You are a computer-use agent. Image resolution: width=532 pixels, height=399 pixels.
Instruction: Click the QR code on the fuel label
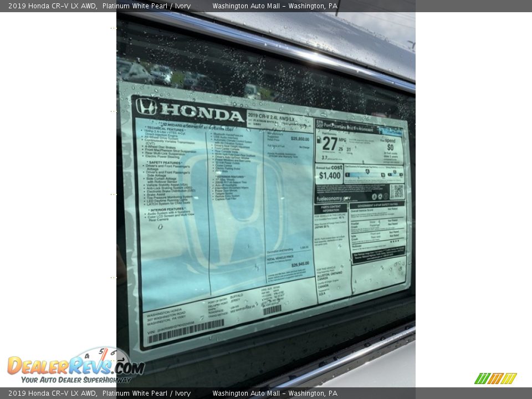pos(397,192)
